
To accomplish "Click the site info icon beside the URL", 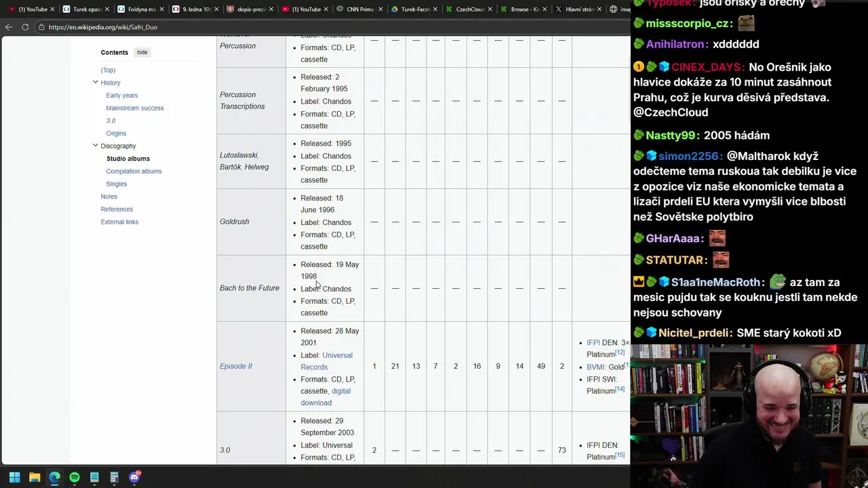I will click(42, 27).
